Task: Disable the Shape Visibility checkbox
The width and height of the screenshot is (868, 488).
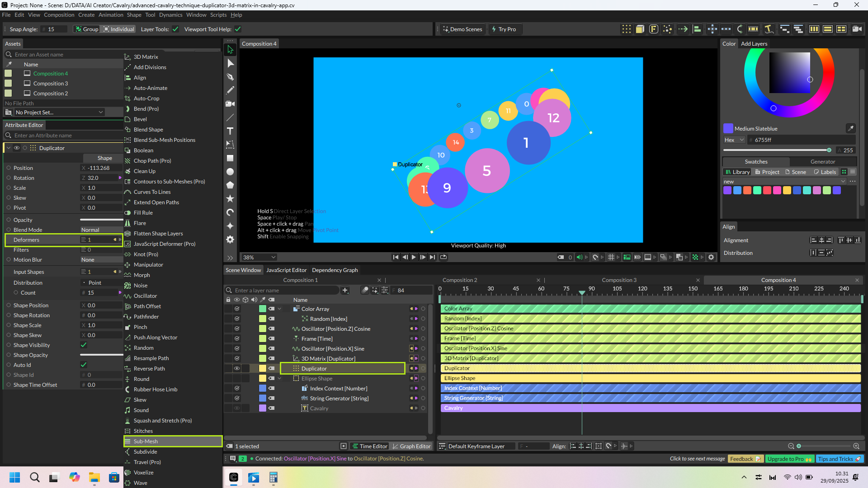Action: (x=84, y=345)
